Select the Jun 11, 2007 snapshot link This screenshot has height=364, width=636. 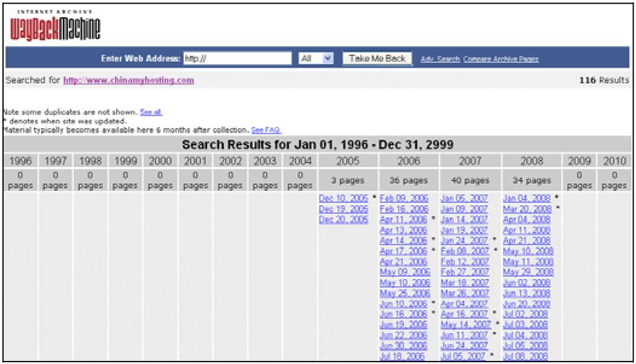464,335
